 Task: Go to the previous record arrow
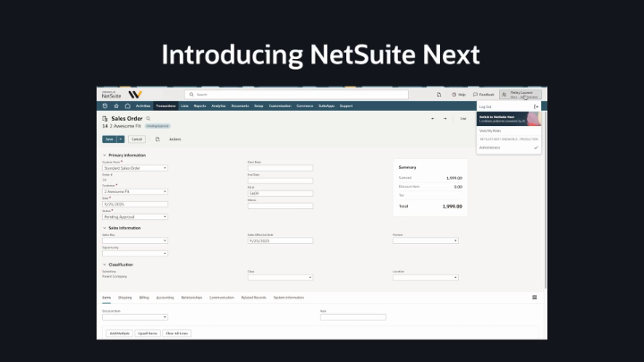pyautogui.click(x=433, y=119)
